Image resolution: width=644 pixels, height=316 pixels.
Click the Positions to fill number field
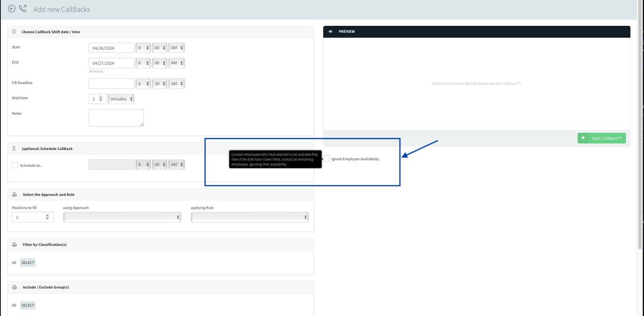coord(33,217)
